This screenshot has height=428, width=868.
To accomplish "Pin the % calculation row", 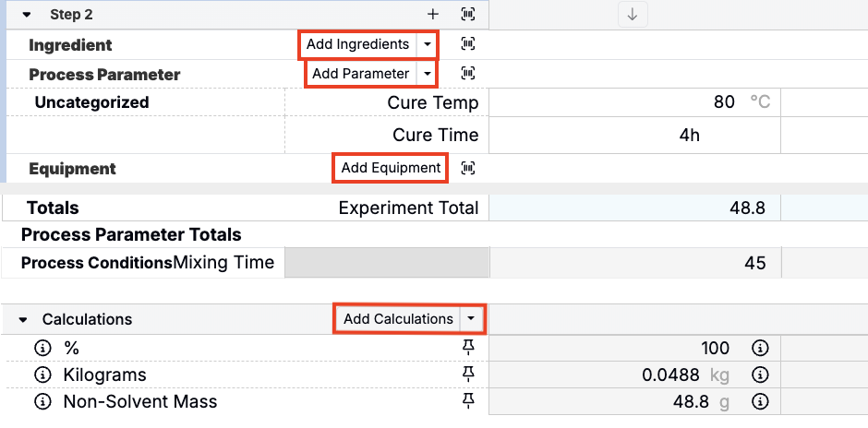I will click(468, 347).
